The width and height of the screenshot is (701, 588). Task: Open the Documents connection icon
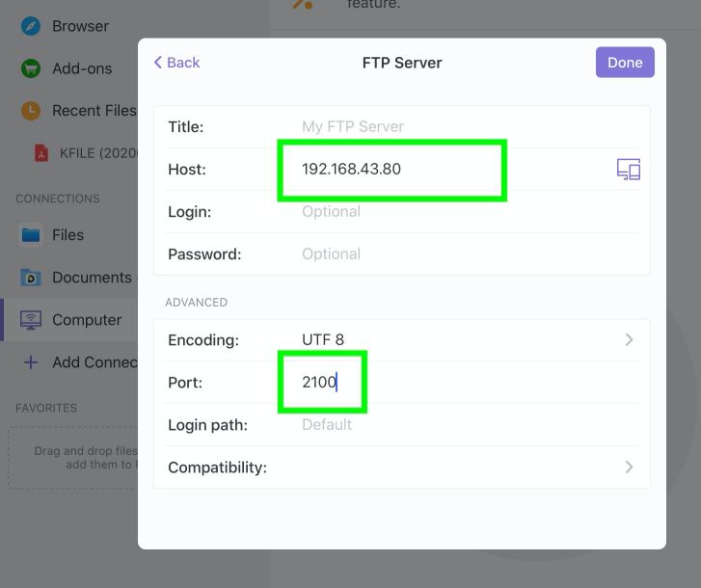tap(31, 278)
